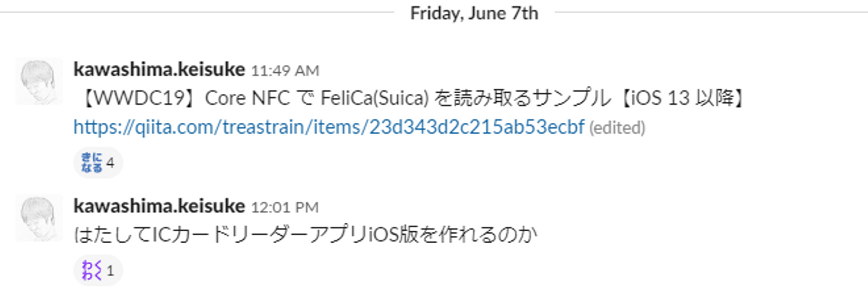This screenshot has height=301, width=868.
Task: Toggle the わくわく reaction with count 1
Action: point(98,270)
